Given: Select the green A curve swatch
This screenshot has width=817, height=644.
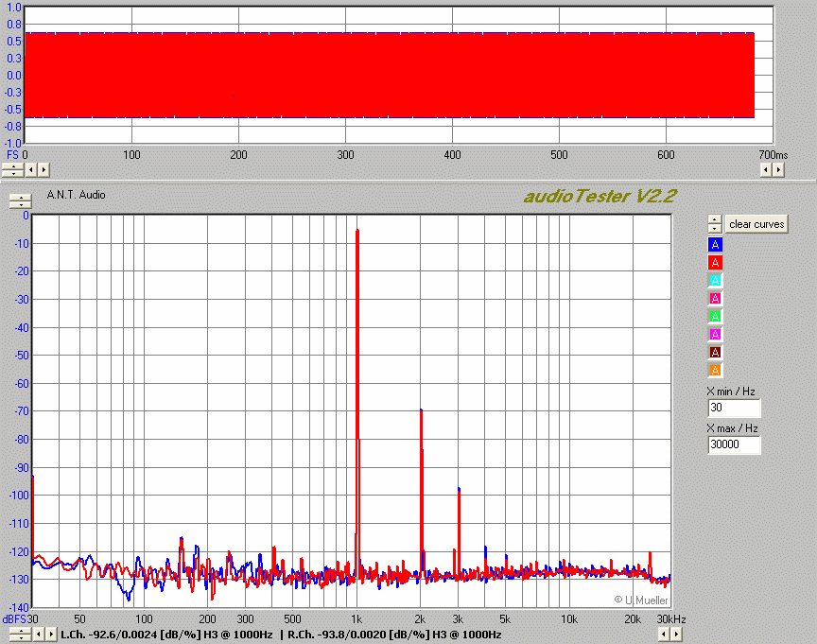Looking at the screenshot, I should (715, 316).
